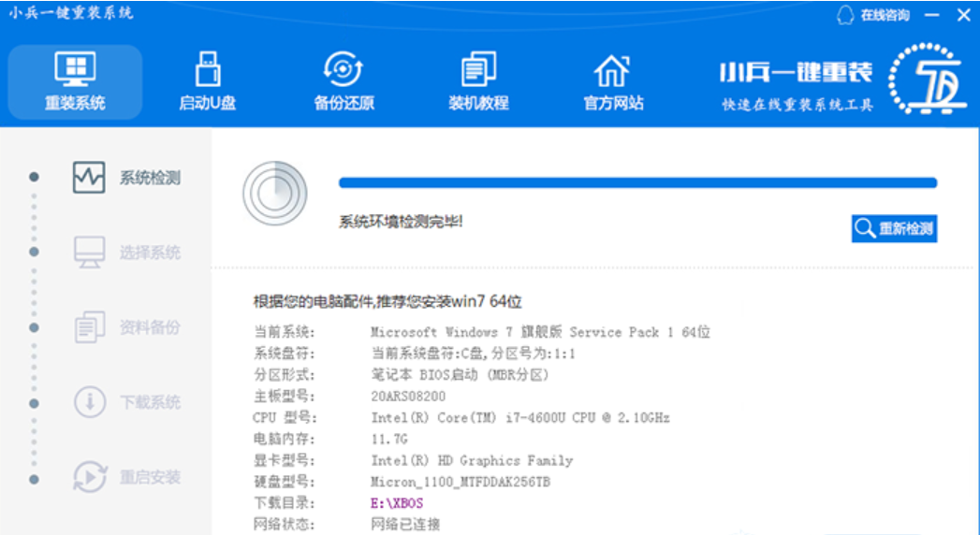The image size is (980, 535).
Task: Click the 重新检测 button
Action: click(895, 228)
